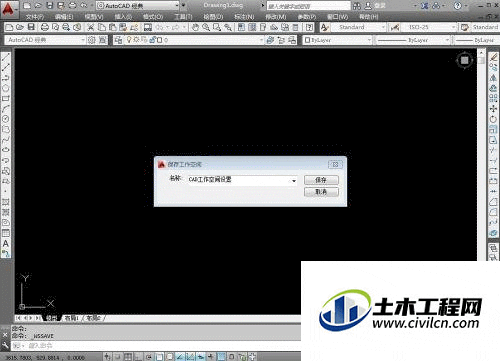Open the Help question mark toolbar icon
500x361 pixels.
310,27
